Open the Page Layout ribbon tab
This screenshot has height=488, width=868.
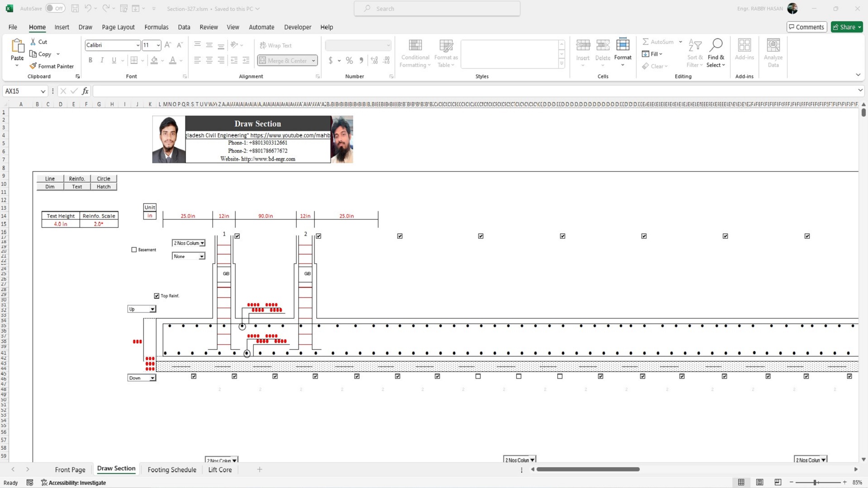click(118, 27)
